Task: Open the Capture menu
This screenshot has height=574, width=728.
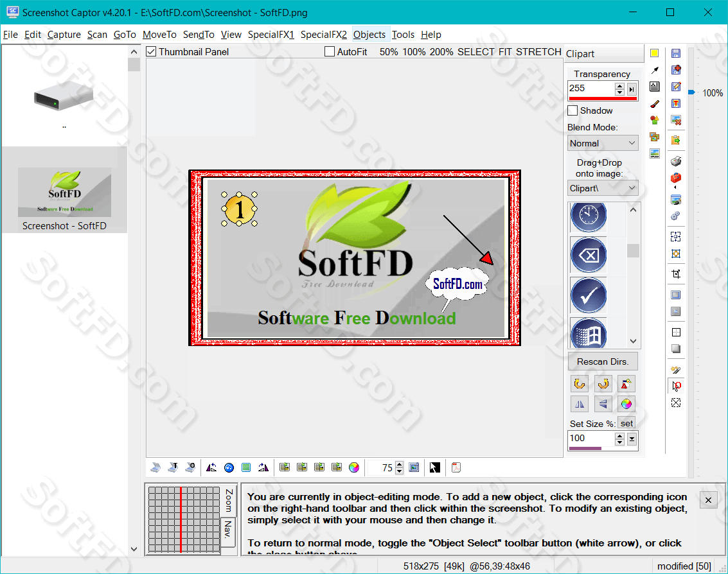Action: 64,34
